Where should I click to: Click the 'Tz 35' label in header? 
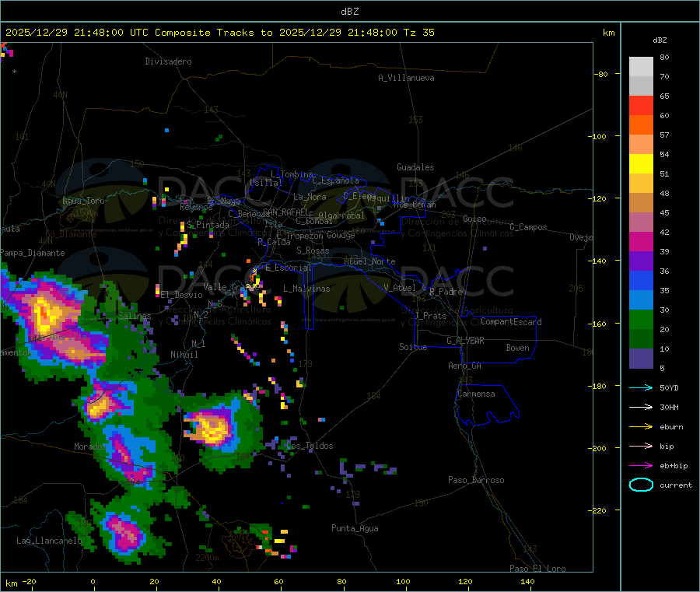418,33
